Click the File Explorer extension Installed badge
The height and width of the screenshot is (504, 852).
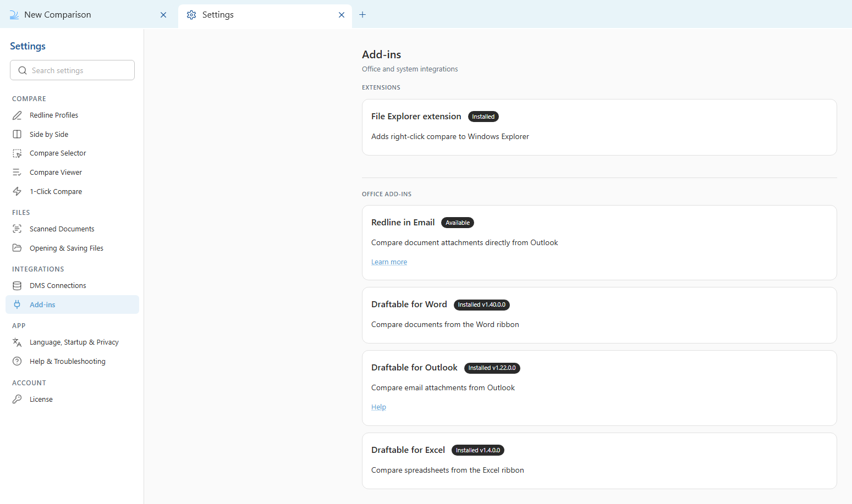pyautogui.click(x=483, y=117)
